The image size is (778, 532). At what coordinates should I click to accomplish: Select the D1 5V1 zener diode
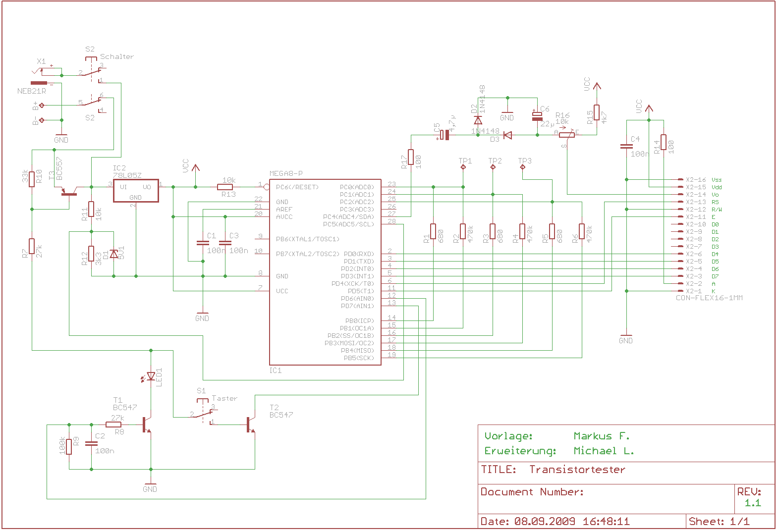114,254
